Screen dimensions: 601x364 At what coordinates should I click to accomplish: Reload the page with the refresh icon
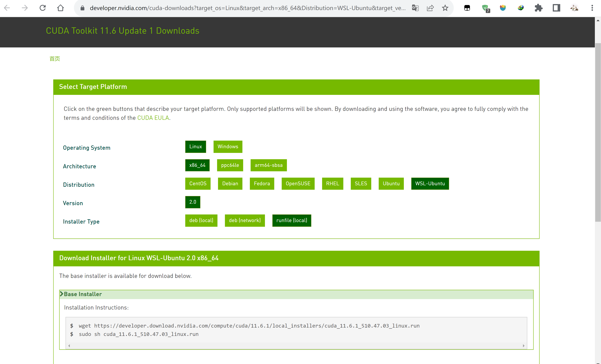43,8
